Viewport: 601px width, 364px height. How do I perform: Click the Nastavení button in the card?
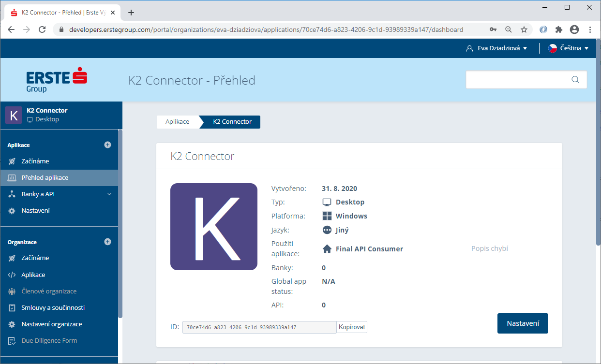click(x=523, y=323)
